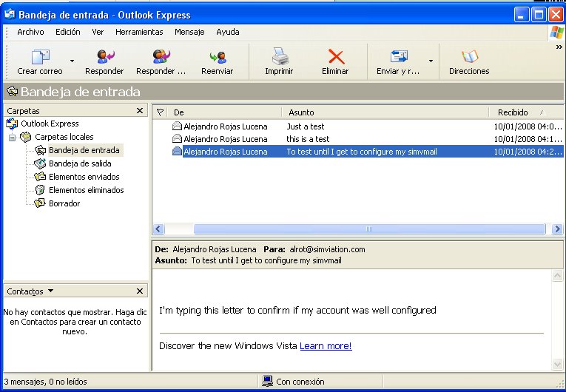Click the Crear correo toolbar icon

coord(40,57)
